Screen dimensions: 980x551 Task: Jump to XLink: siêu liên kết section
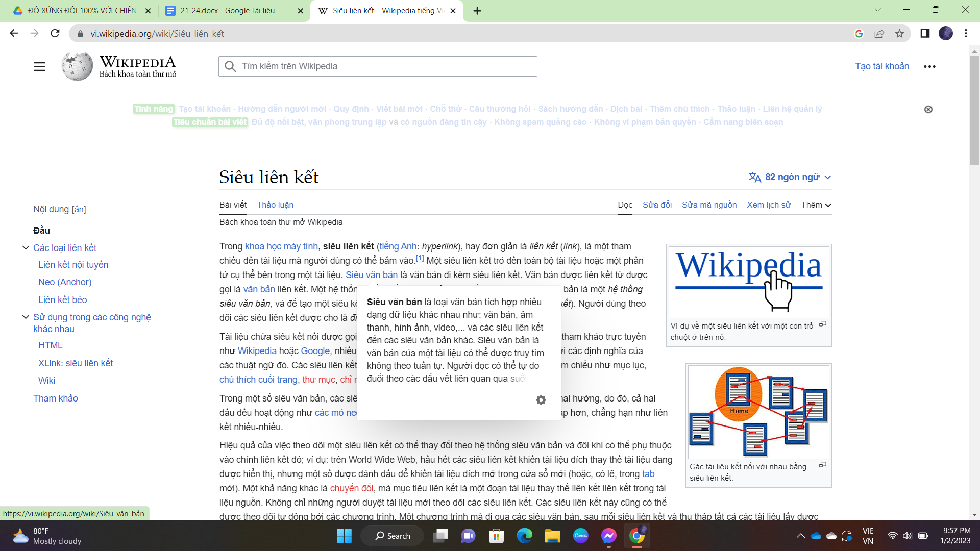coord(76,363)
